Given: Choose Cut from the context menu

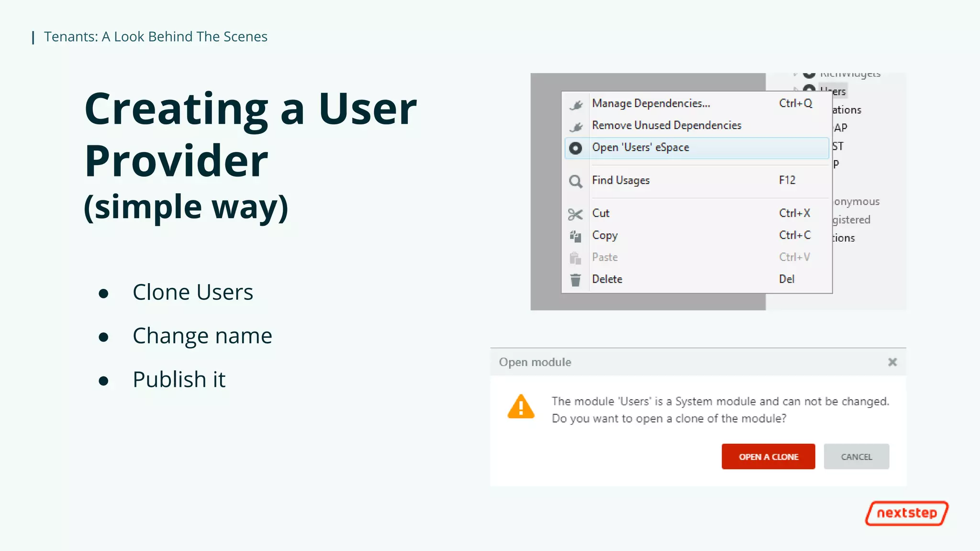Looking at the screenshot, I should 697,213.
